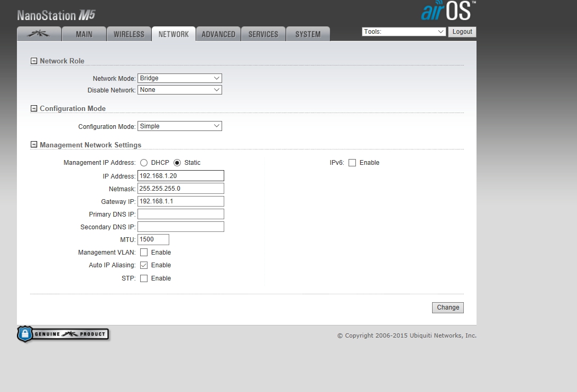The width and height of the screenshot is (577, 392).
Task: Click the Primary DNS IP field
Action: (x=180, y=214)
